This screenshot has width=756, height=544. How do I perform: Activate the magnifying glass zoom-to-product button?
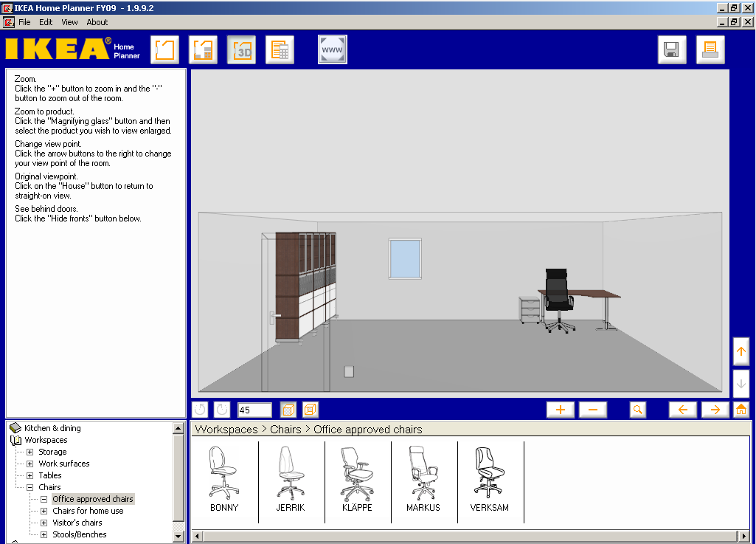638,410
